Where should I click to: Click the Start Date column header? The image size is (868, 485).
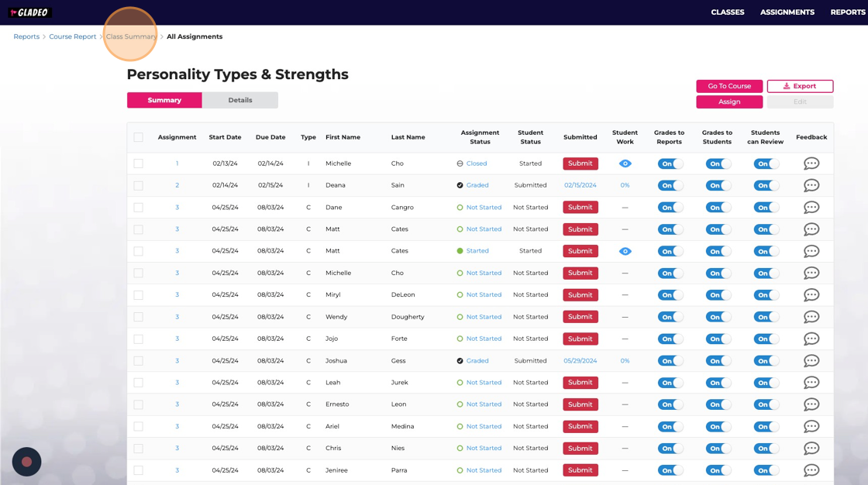click(x=225, y=137)
